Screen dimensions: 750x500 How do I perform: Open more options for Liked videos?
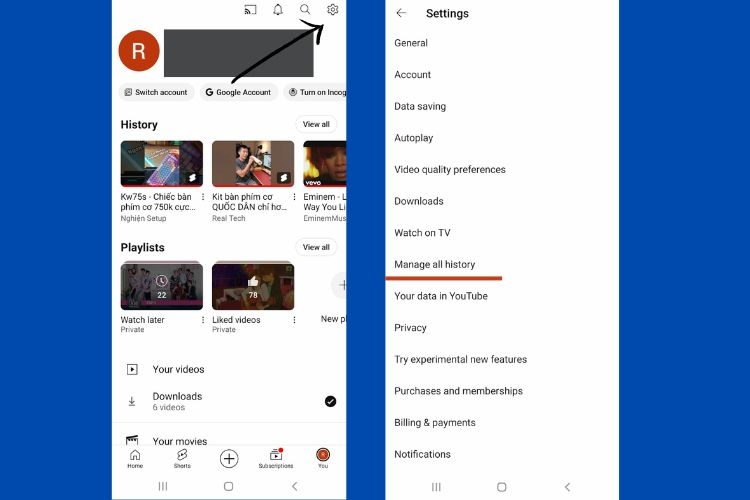pyautogui.click(x=294, y=320)
